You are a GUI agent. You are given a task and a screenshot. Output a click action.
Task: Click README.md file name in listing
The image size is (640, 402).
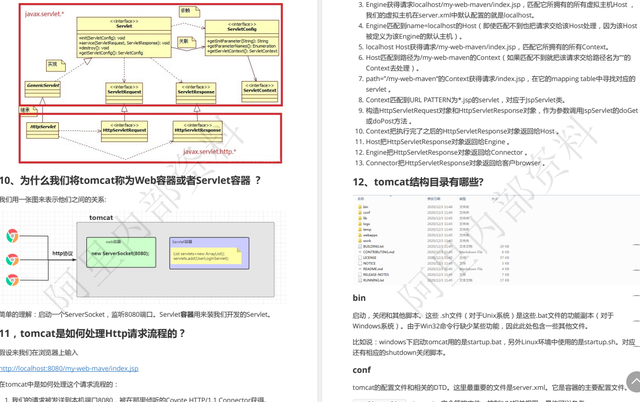(x=373, y=269)
